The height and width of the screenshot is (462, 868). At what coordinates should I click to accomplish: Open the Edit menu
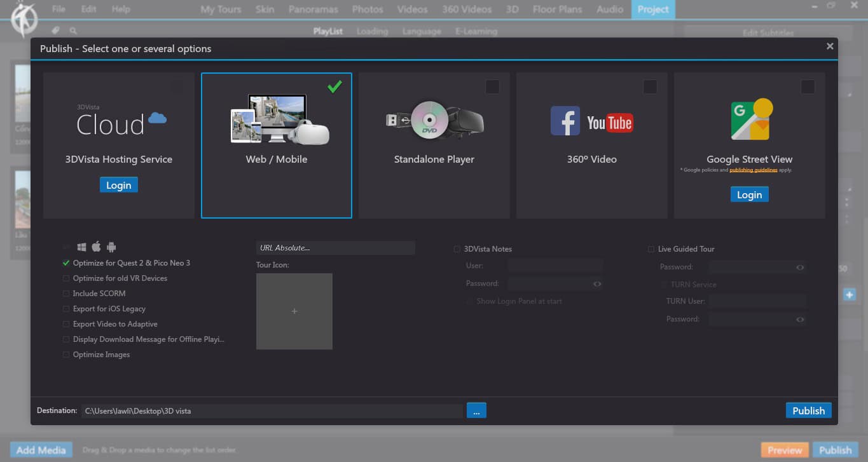pos(88,9)
